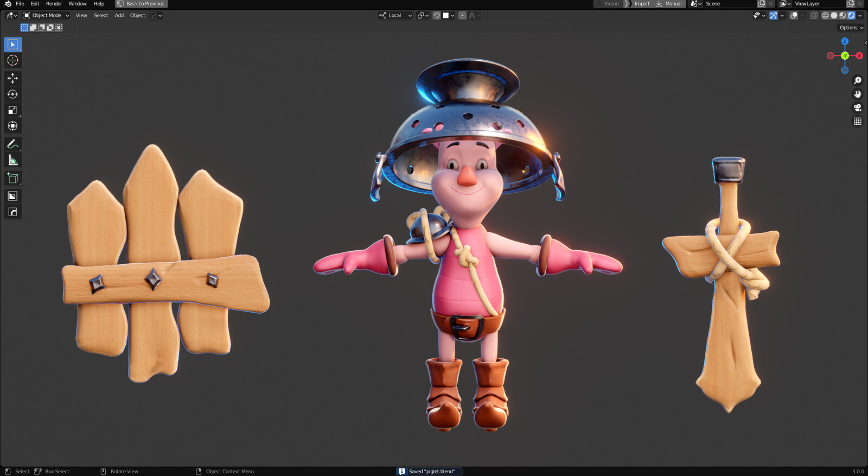Open object visibility and selectability dropdown
Image resolution: width=868 pixels, height=476 pixels.
tap(759, 16)
